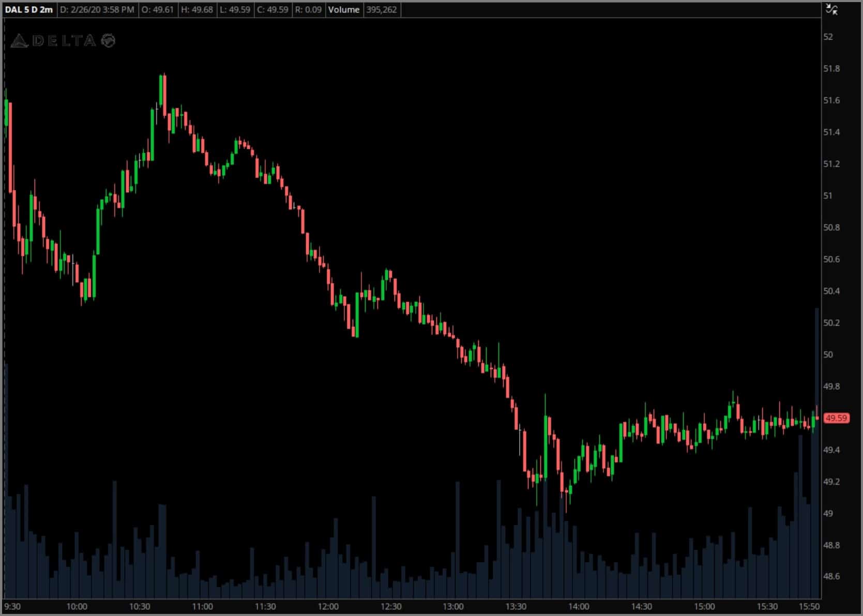
Task: Click the 13:00 time axis label
Action: pos(453,607)
